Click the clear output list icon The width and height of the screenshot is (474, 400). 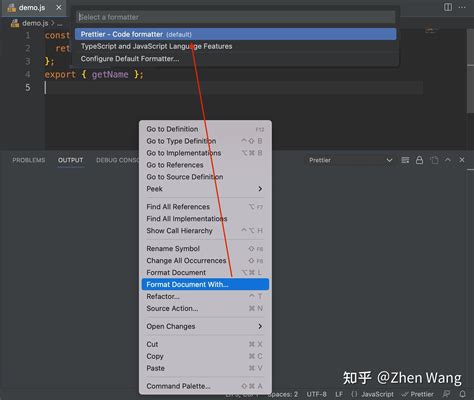coord(405,160)
